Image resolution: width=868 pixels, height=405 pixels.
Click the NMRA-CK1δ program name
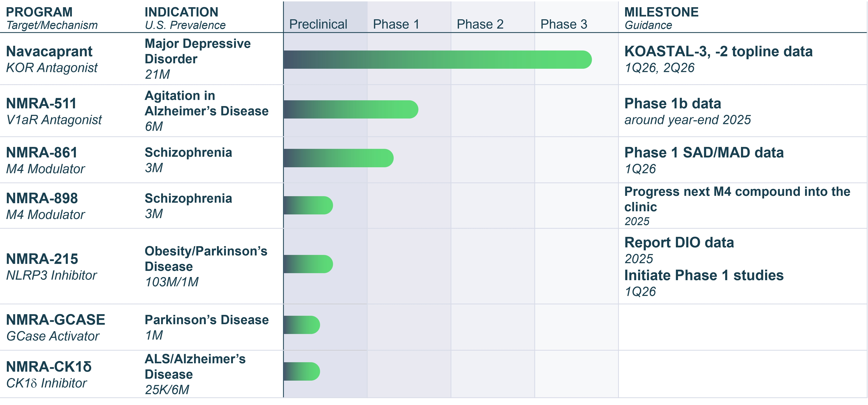49,367
